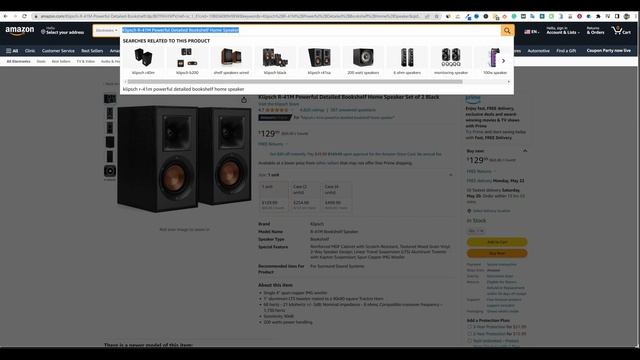This screenshot has width=640, height=360.
Task: Click the Amazon logo
Action: tap(20, 31)
